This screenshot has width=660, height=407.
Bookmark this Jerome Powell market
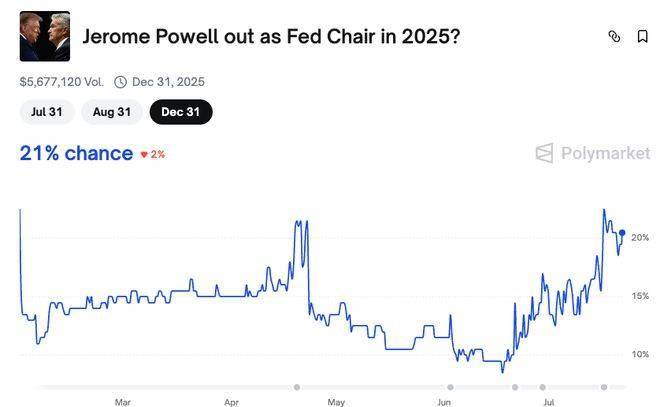[x=642, y=37]
